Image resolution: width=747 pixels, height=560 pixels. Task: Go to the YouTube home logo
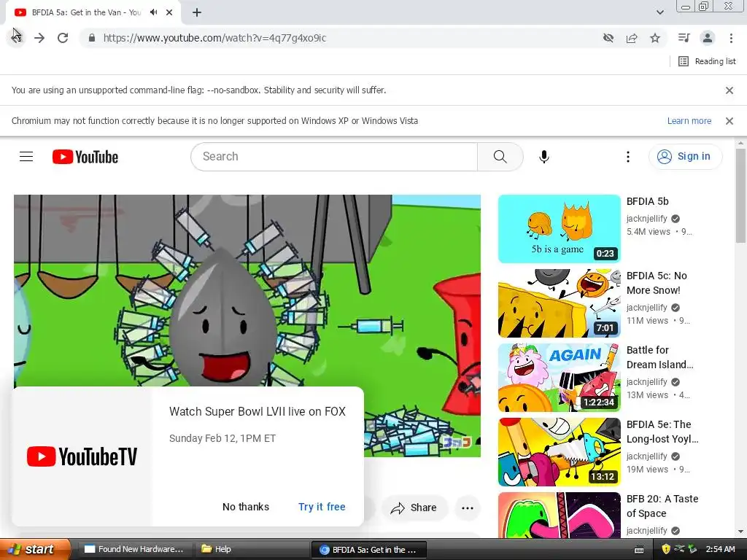pyautogui.click(x=85, y=157)
